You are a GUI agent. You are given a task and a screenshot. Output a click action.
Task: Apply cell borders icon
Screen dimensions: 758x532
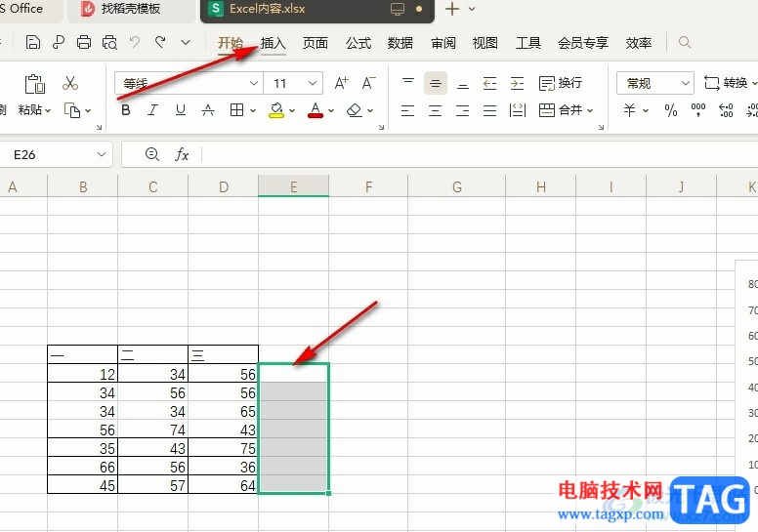[236, 110]
